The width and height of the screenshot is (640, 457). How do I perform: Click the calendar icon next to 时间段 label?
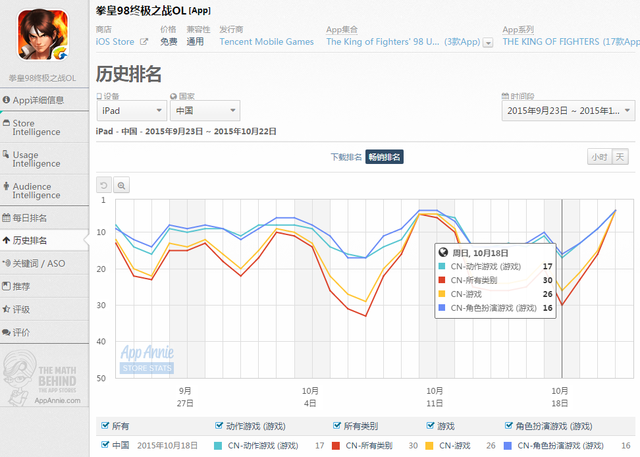tap(505, 96)
